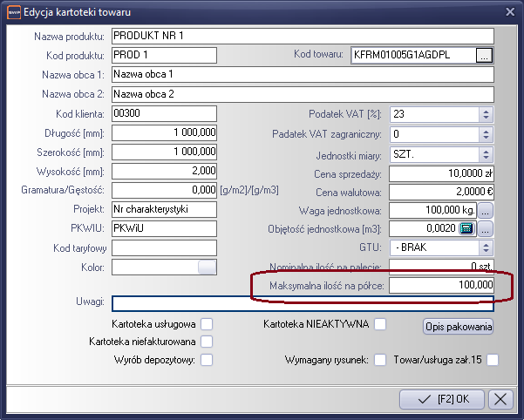
Task: Toggle the Wymagany rysunek checkbox
Action: tap(380, 360)
